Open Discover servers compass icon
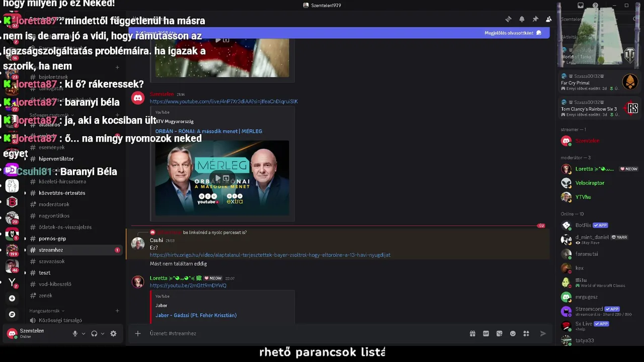Image resolution: width=644 pixels, height=362 pixels. [12, 314]
